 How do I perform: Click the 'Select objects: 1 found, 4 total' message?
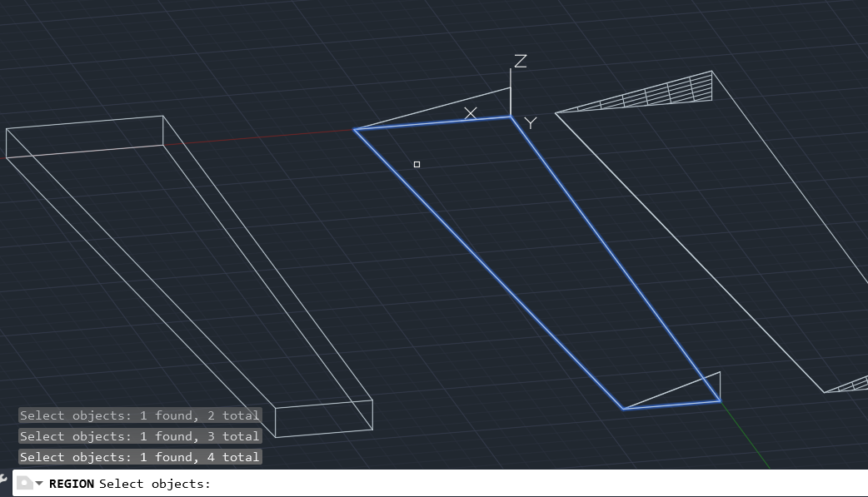(138, 456)
